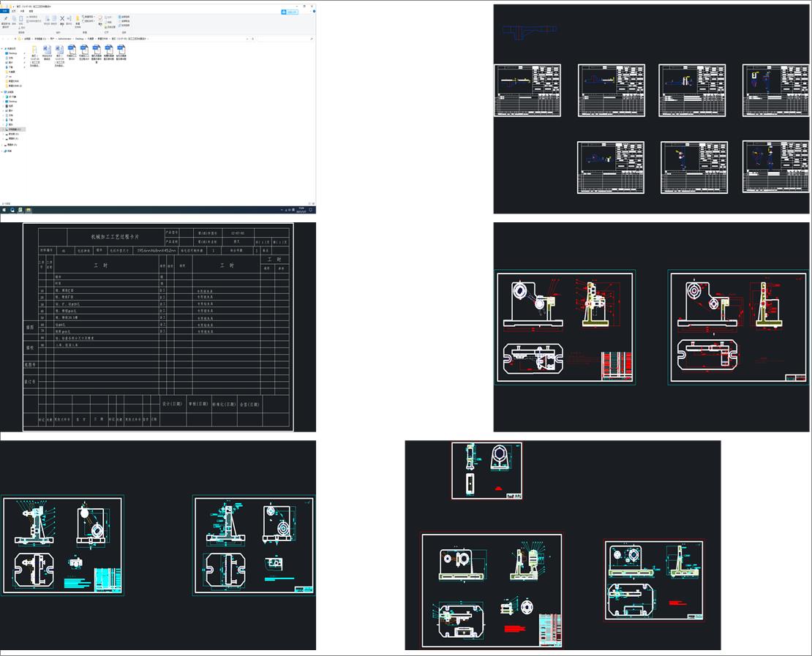Click Administrator in the address breadcrumb
812x656 pixels.
[64, 39]
